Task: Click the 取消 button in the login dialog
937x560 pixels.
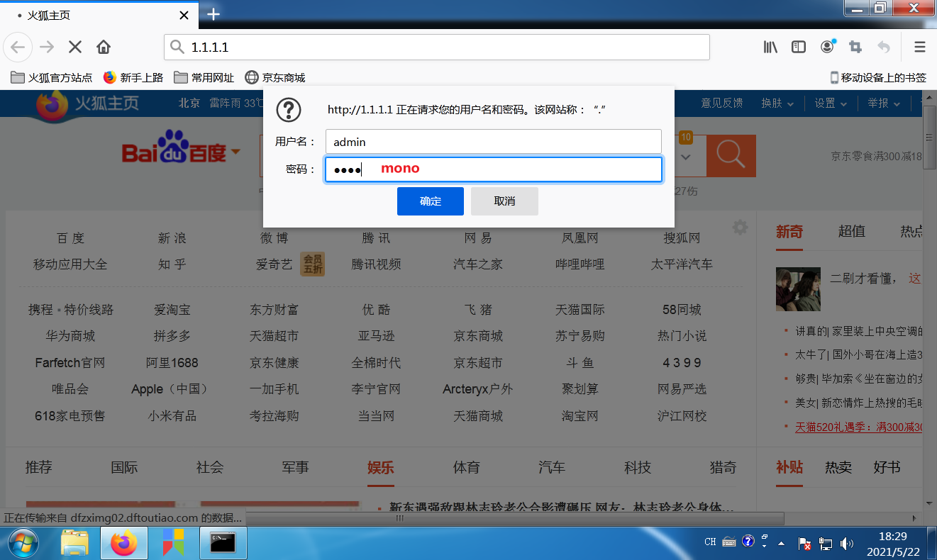Action: [x=504, y=201]
